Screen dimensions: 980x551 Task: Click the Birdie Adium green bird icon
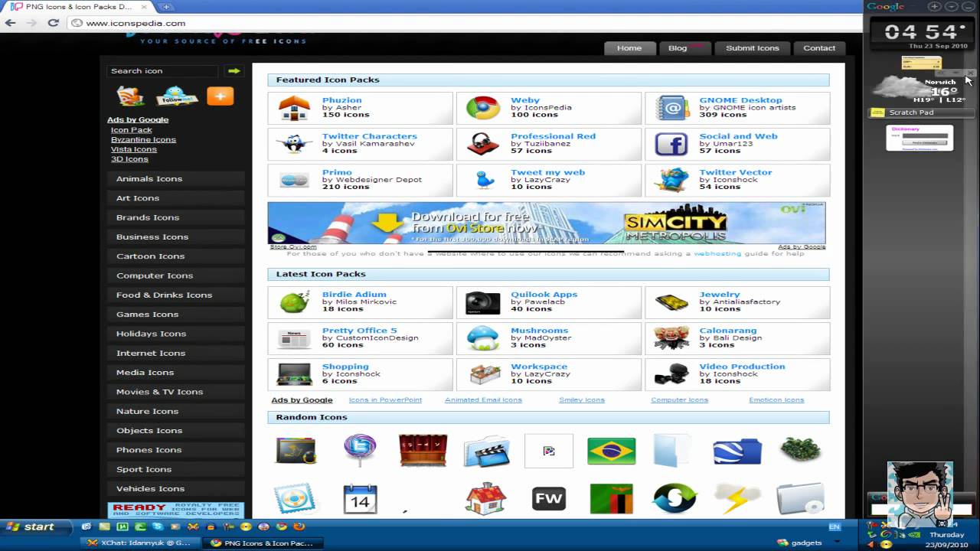294,302
